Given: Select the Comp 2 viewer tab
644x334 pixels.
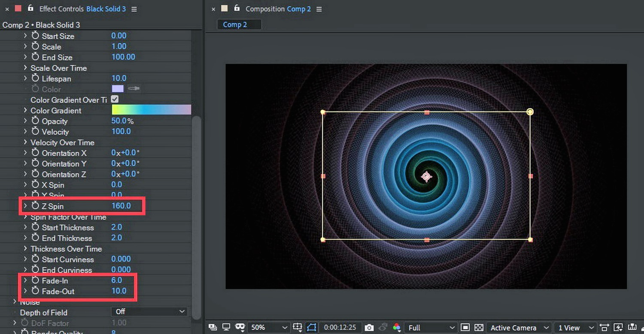Looking at the screenshot, I should click(239, 24).
